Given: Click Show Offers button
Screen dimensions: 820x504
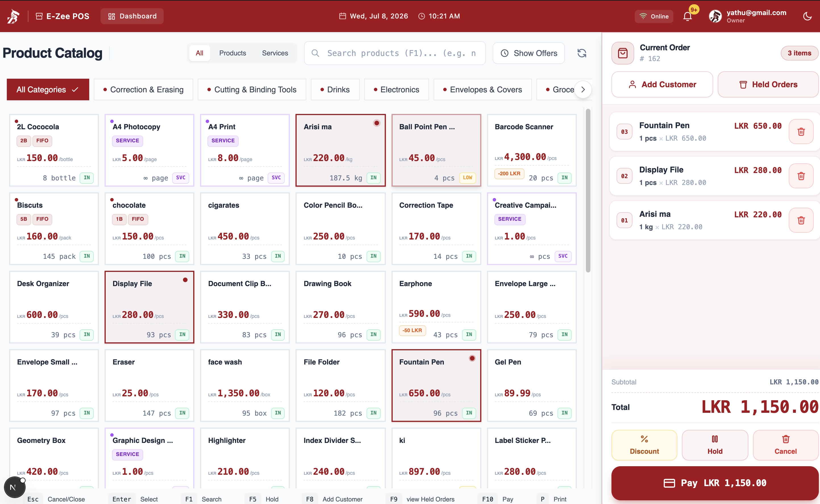Looking at the screenshot, I should click(528, 53).
